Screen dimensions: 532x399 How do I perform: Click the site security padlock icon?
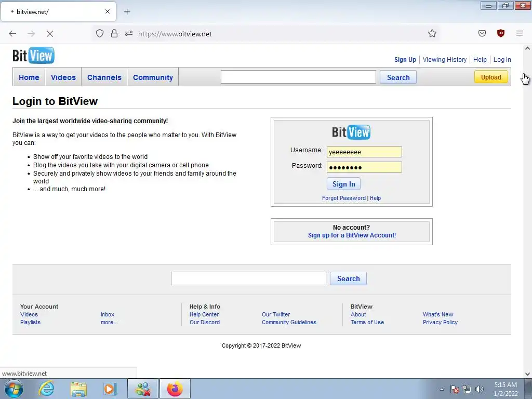point(114,34)
